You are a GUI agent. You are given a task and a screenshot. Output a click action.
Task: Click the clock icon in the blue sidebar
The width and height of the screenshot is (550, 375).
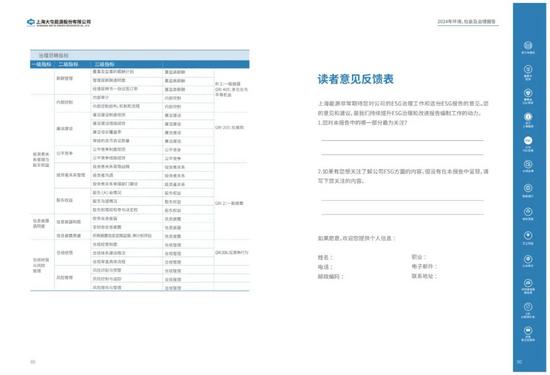tap(528, 307)
